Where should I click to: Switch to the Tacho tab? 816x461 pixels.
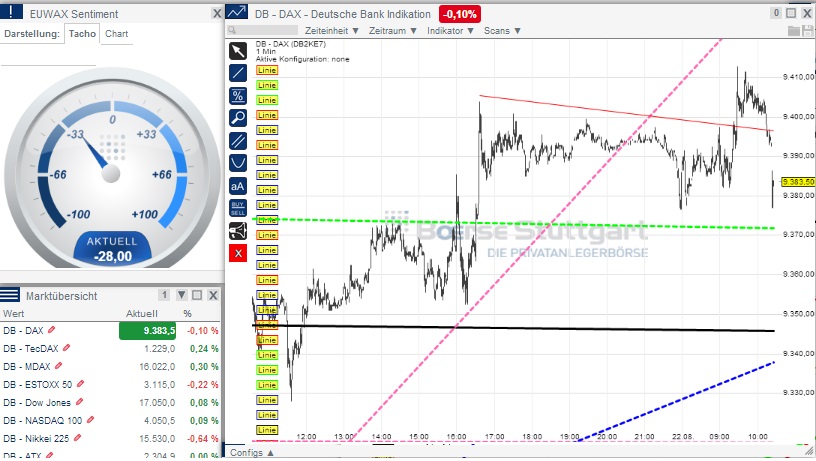pos(82,34)
